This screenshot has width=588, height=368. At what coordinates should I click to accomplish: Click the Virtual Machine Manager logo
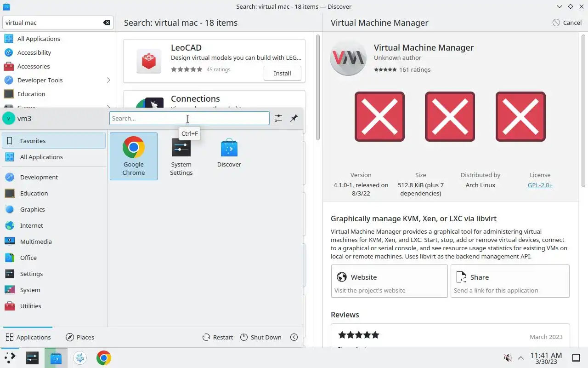(348, 57)
